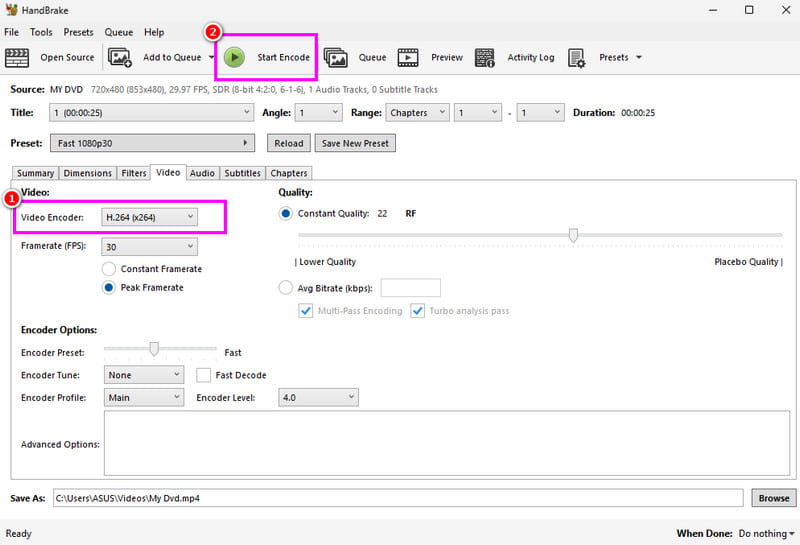This screenshot has height=545, width=800.
Task: Click the Placebo Quality label
Action: click(746, 262)
